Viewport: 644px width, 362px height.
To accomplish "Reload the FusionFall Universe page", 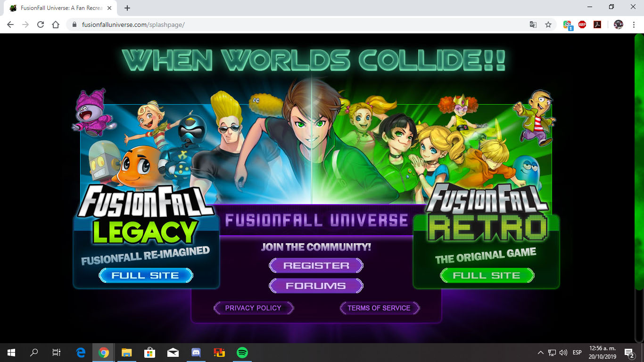I will tap(41, 25).
